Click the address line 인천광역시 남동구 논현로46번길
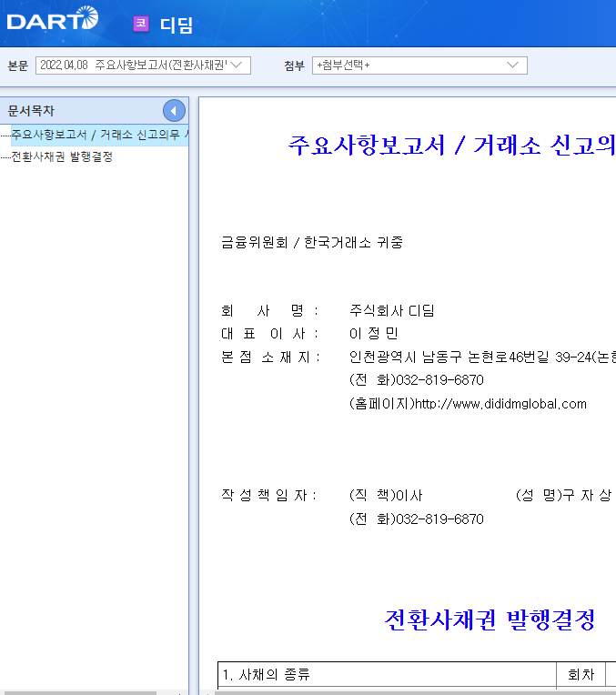 click(482, 357)
